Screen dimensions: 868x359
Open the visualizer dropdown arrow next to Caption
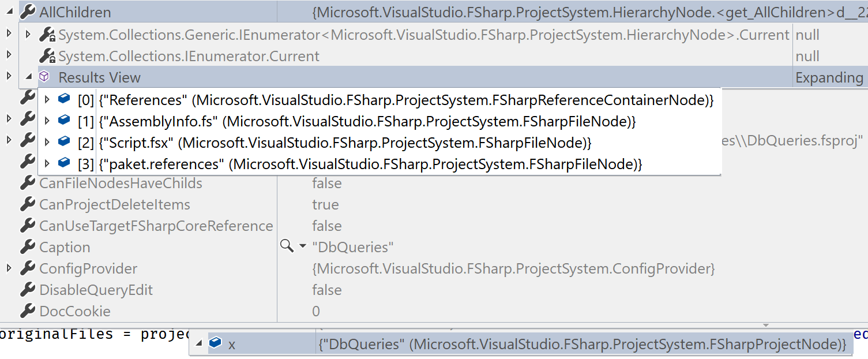[x=303, y=247]
